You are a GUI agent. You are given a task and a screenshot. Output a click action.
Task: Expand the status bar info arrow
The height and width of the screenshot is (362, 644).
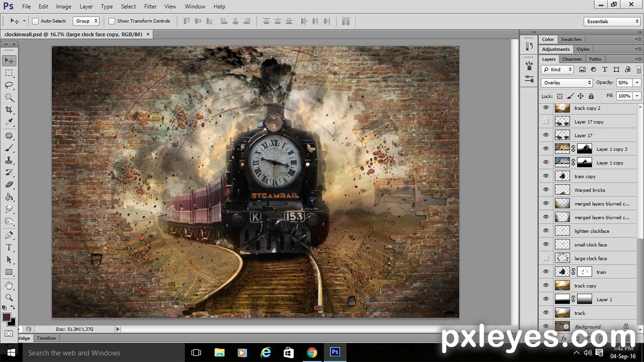click(x=117, y=329)
